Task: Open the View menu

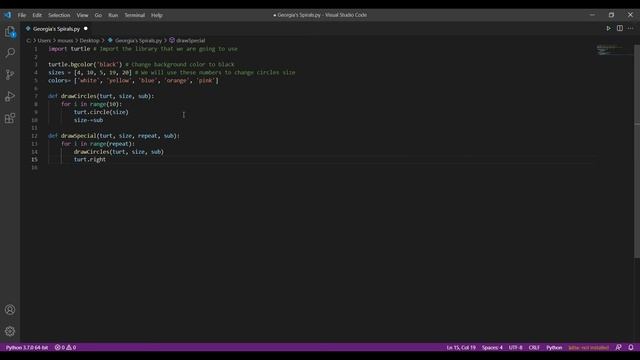Action: [82, 15]
